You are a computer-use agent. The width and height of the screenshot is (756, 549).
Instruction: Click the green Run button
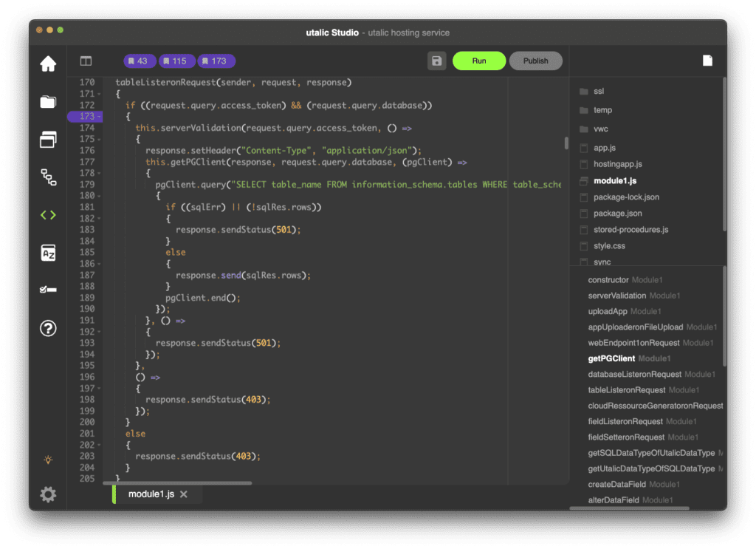479,61
